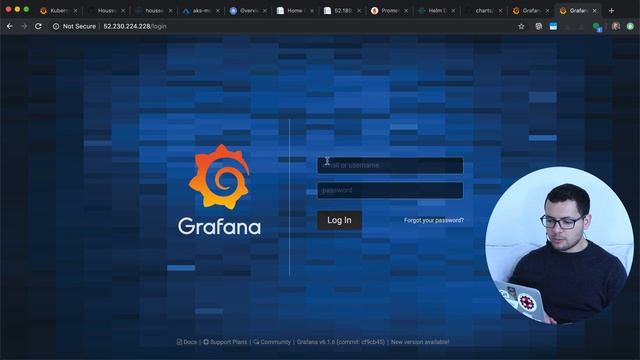Focus the password field
The image size is (640, 360).
[390, 190]
